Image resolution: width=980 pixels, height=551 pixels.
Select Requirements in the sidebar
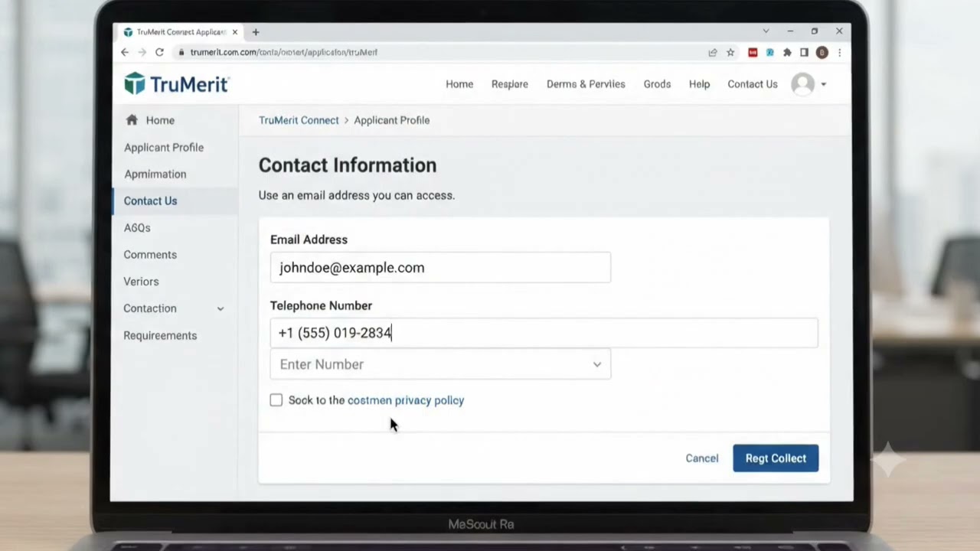point(160,335)
